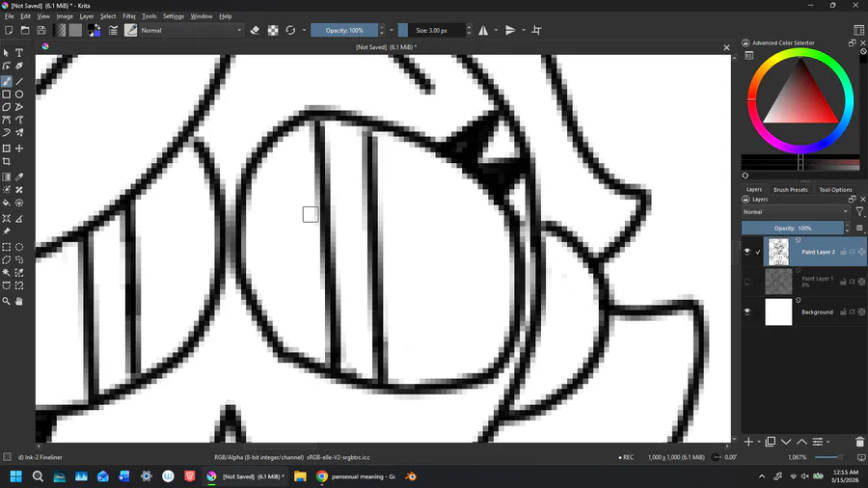Expand horizontal mirror options arrow
Viewport: 868px width, 488px height.
(x=496, y=31)
